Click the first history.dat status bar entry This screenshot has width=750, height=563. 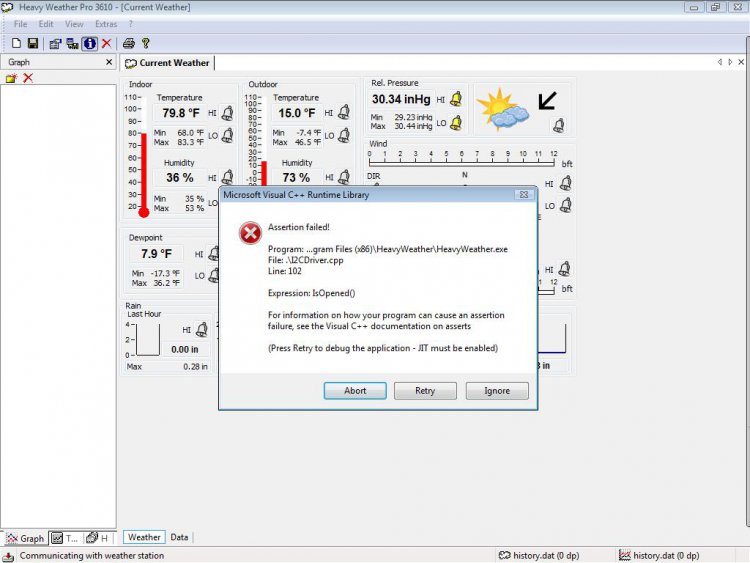[539, 556]
